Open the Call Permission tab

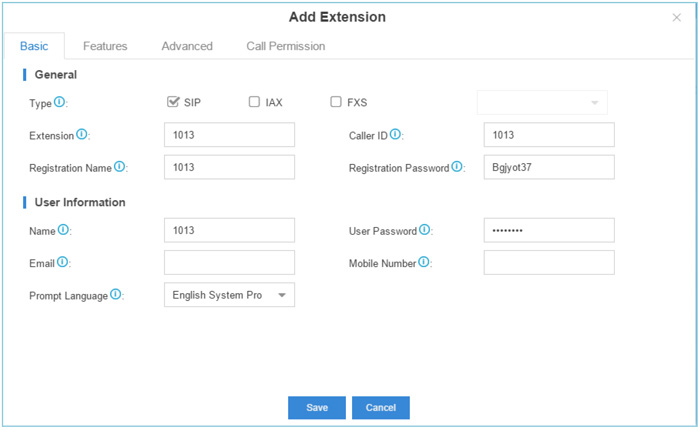click(285, 46)
